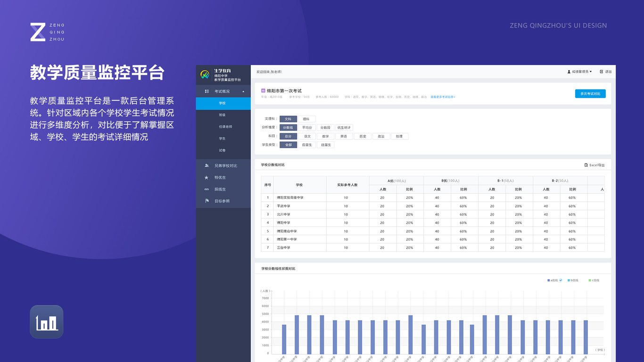The width and height of the screenshot is (644, 362).
Task: Choose the 政治 subject filter
Action: click(381, 136)
